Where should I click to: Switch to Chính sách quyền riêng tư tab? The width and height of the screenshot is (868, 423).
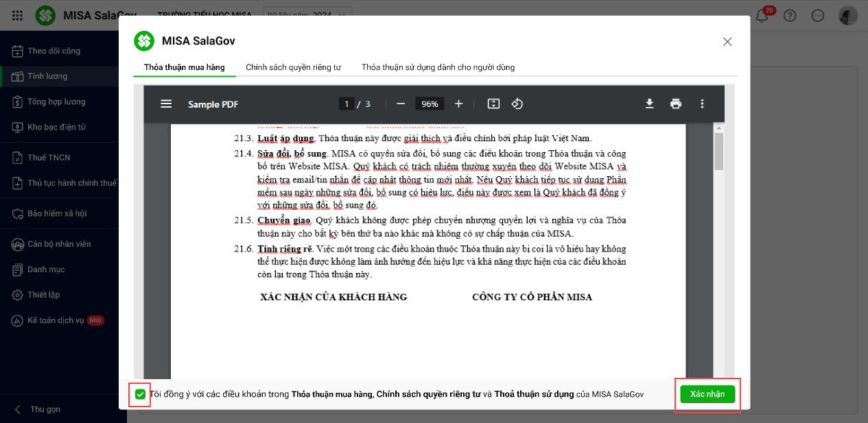[293, 67]
